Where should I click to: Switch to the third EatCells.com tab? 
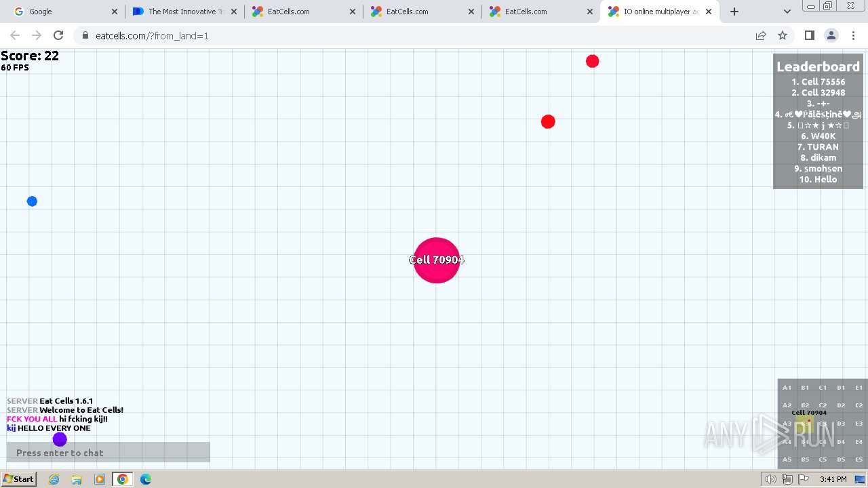click(540, 12)
